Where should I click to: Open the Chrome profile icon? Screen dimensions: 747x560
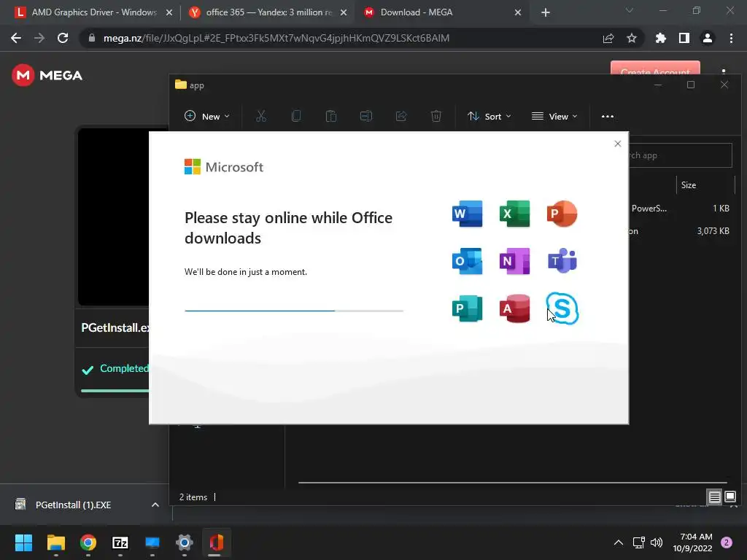pos(708,38)
